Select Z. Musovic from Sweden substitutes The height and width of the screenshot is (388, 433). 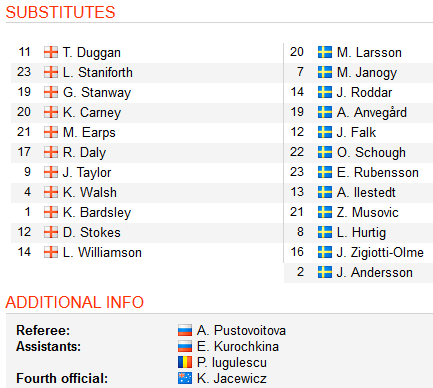click(x=368, y=212)
